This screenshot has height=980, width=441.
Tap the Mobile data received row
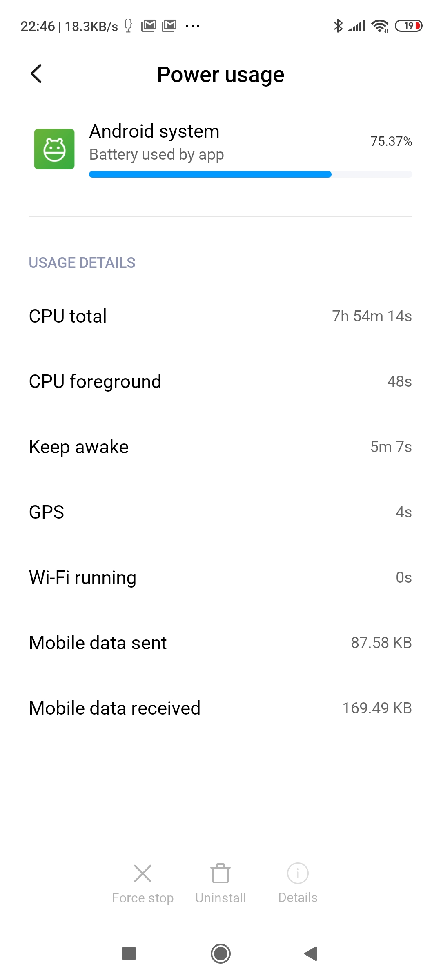220,708
